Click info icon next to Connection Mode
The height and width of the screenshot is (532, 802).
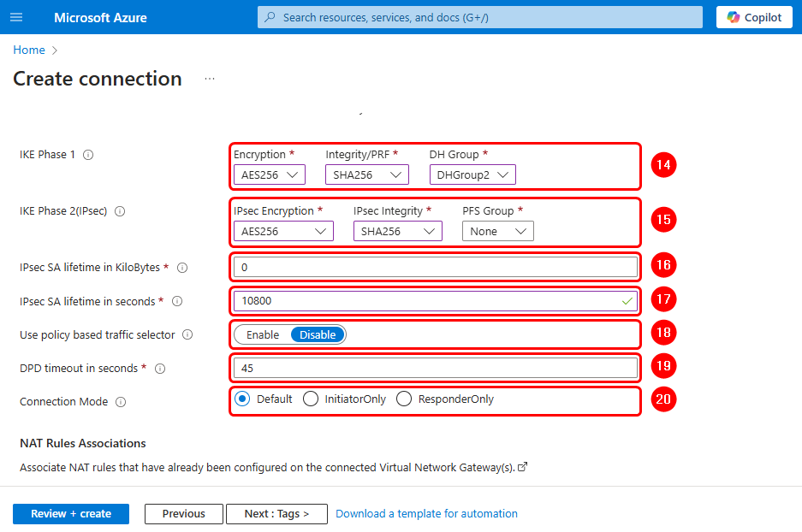(121, 402)
